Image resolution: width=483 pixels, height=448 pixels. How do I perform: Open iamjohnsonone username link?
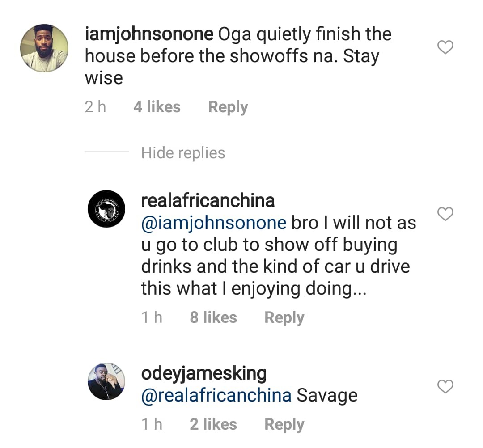[x=148, y=34]
